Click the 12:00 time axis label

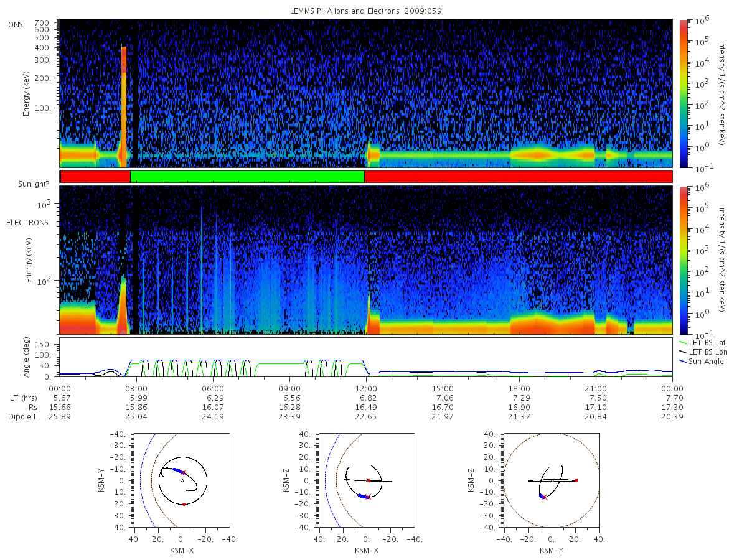(366, 388)
